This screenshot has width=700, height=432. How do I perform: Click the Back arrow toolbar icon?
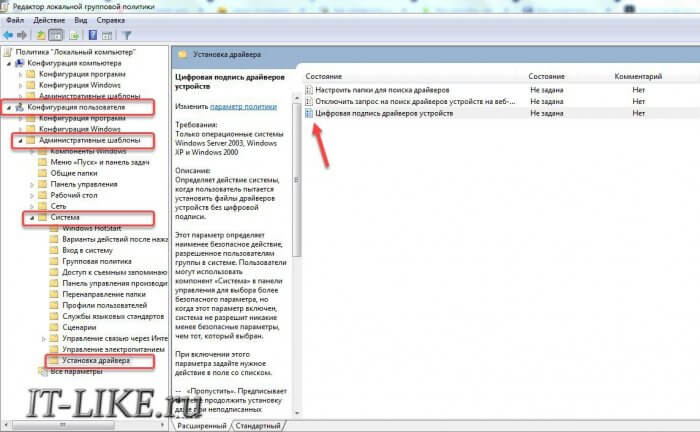10,34
